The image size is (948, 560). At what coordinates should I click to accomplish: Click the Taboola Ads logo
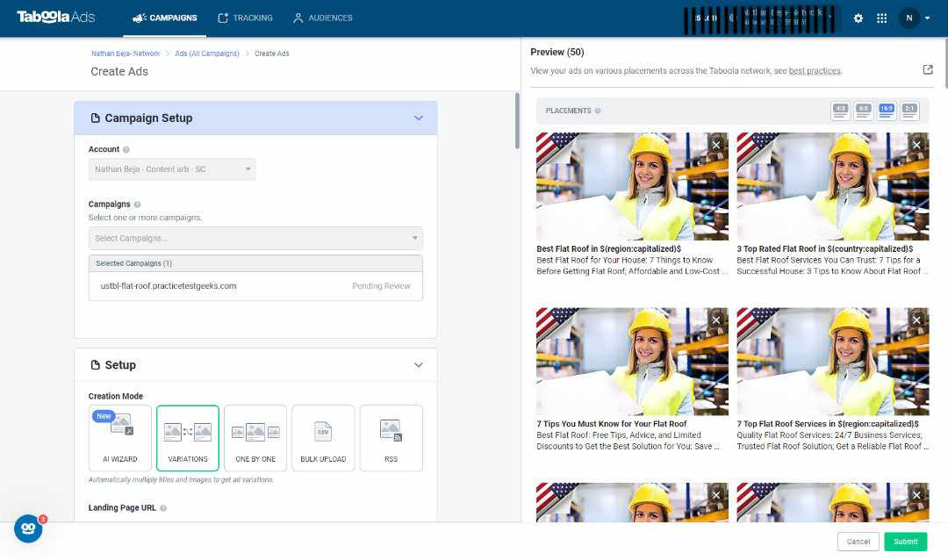55,17
